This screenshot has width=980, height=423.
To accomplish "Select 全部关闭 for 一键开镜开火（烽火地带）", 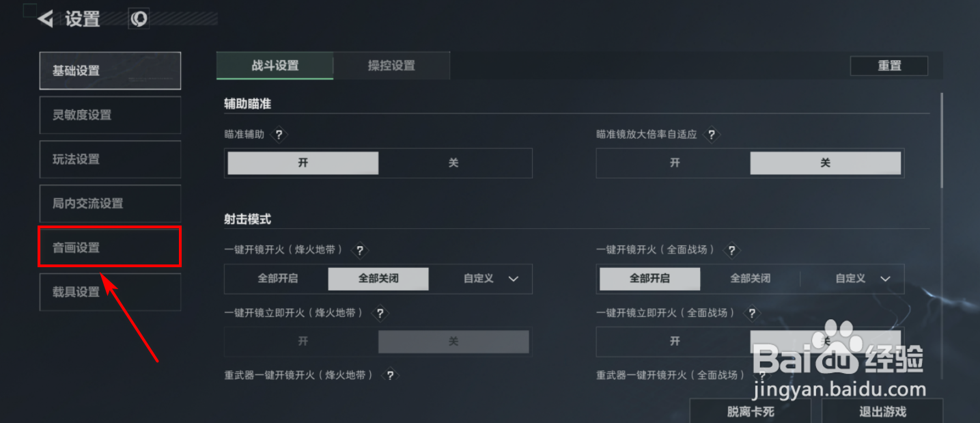I will coord(380,279).
